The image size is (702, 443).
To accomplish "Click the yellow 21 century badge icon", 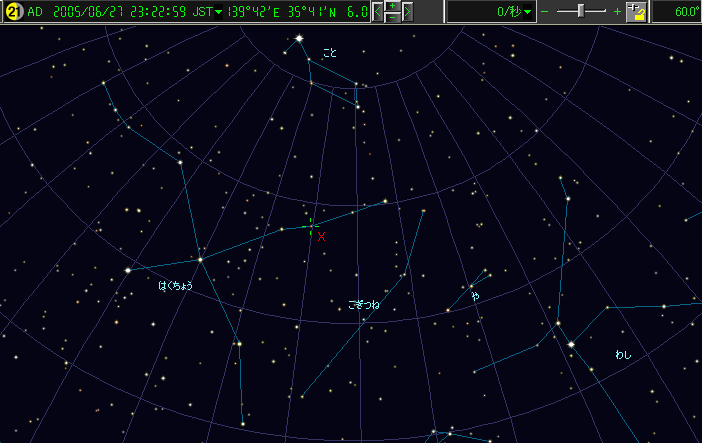I will 13,12.
